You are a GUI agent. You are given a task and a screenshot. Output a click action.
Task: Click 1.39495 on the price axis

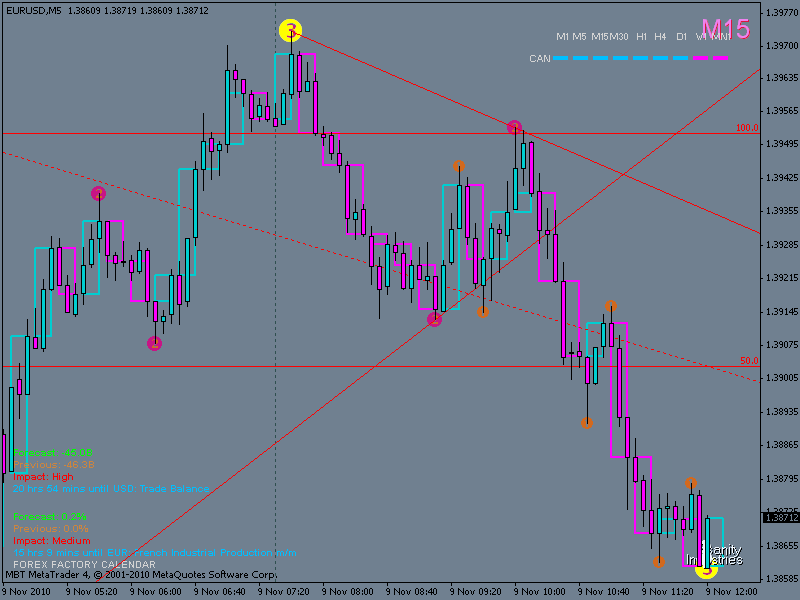click(x=782, y=144)
